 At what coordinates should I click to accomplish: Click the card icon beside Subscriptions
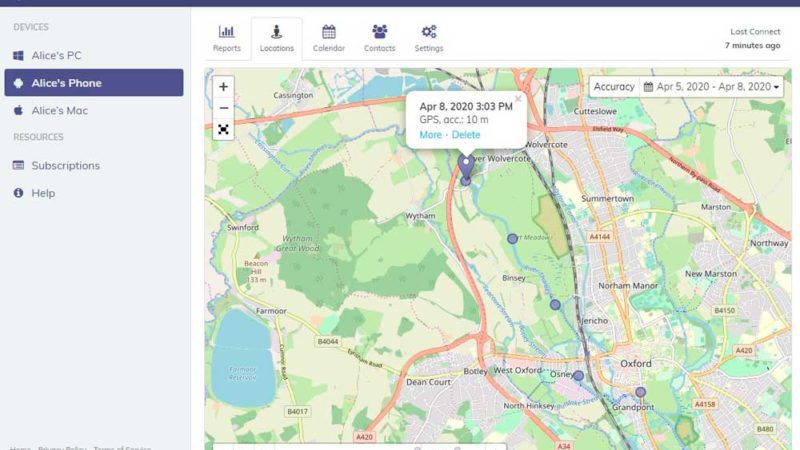tap(18, 165)
